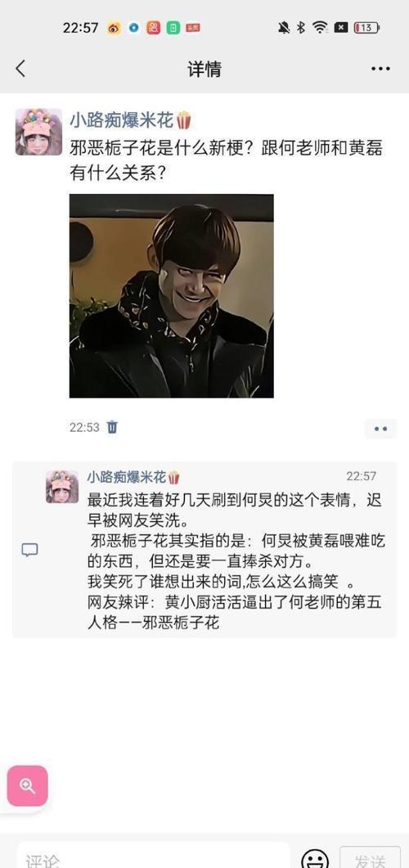Tap the Bluetooth icon in status bar
Image resolution: width=409 pixels, height=868 pixels.
301,28
